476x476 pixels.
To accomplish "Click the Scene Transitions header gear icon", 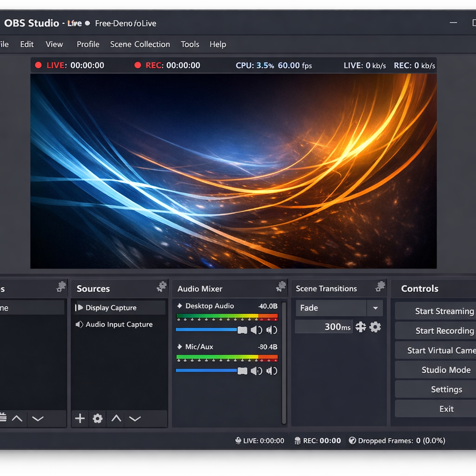I will [x=380, y=287].
